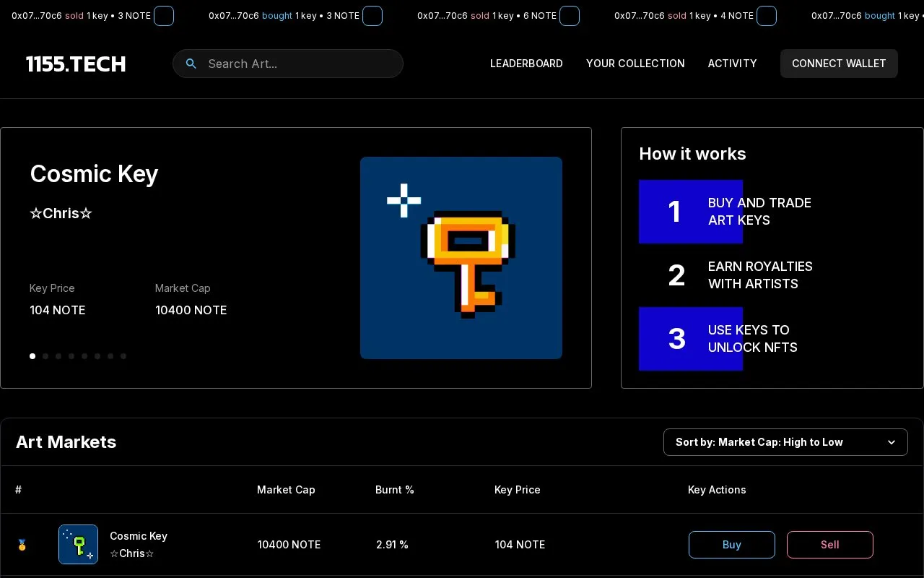Select the second carousel dot
Viewport: 924px width, 578px height.
[45, 356]
